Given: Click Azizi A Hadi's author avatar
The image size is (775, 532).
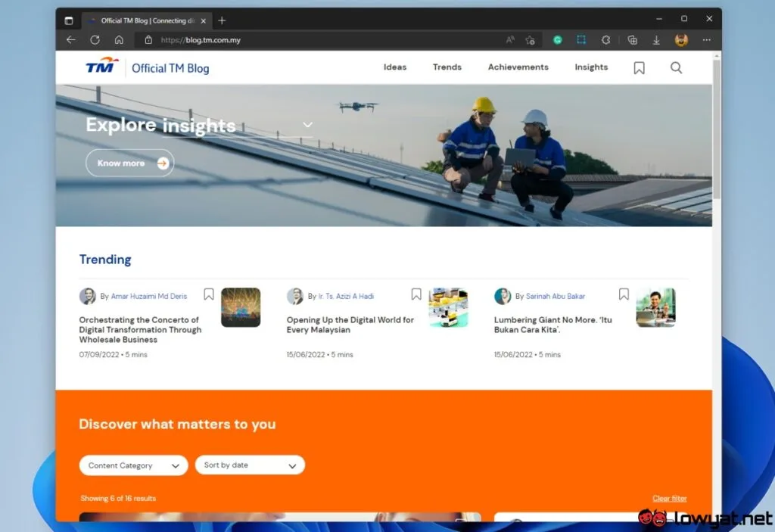Looking at the screenshot, I should tap(295, 296).
